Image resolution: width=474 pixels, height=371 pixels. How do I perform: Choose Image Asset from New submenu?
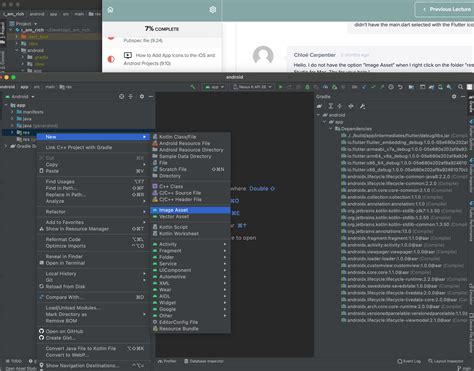click(x=190, y=210)
